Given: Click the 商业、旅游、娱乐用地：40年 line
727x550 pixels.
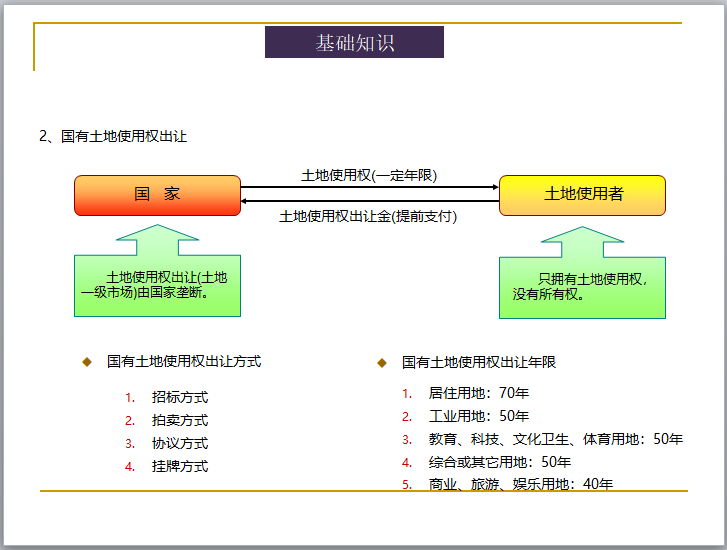Looking at the screenshot, I should coord(520,484).
